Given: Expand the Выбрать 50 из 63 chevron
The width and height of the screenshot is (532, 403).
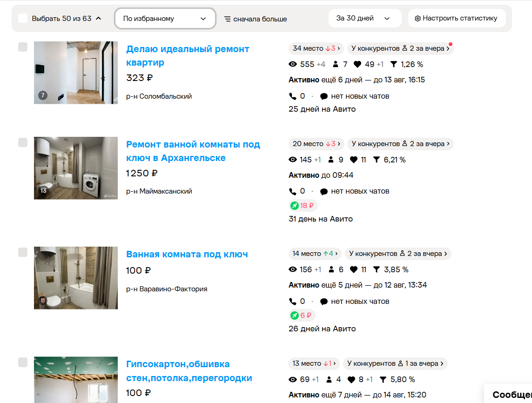Looking at the screenshot, I should (98, 18).
